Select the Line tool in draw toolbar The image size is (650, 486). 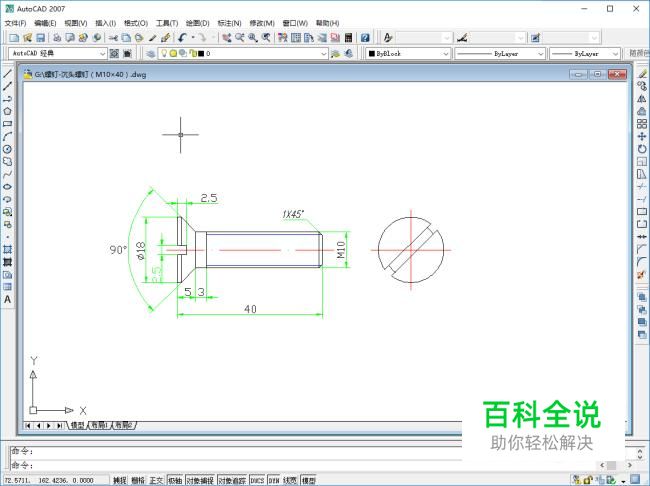coord(7,74)
